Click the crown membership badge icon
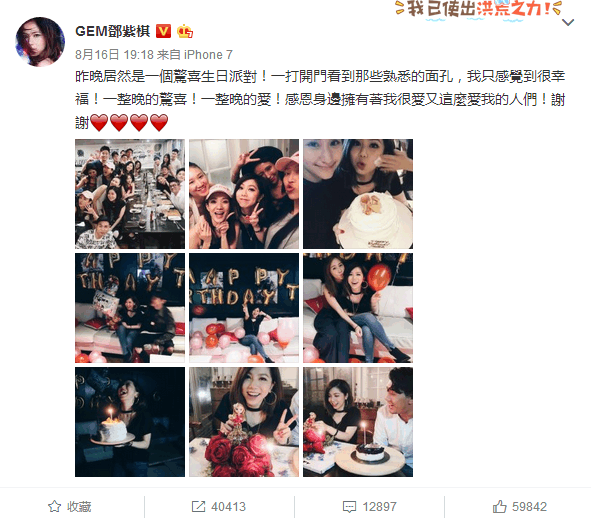The height and width of the screenshot is (524, 591). coord(185,31)
